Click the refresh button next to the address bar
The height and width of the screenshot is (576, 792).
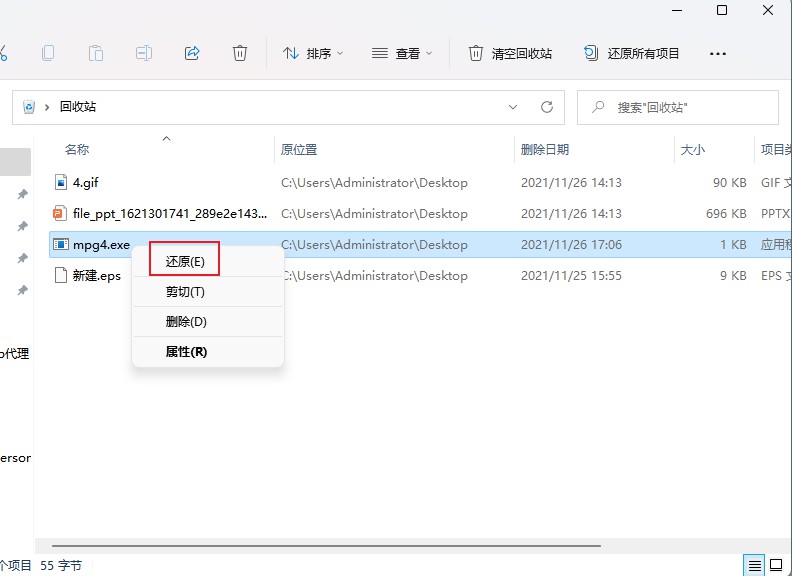pos(547,107)
